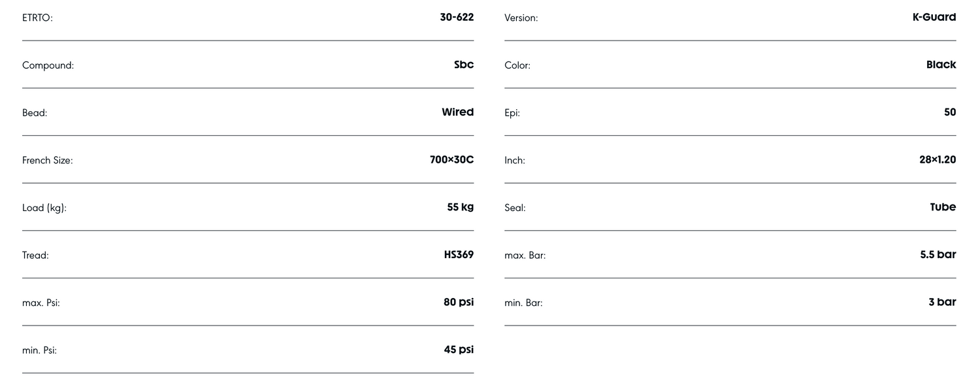Select the French Size value 700×30C

451,159
